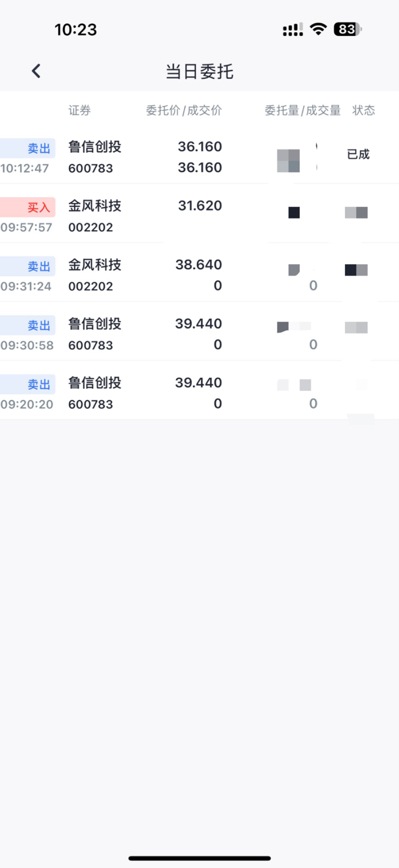Screen dimensions: 399x868
Task: Tap the battery level indicator
Action: click(347, 29)
